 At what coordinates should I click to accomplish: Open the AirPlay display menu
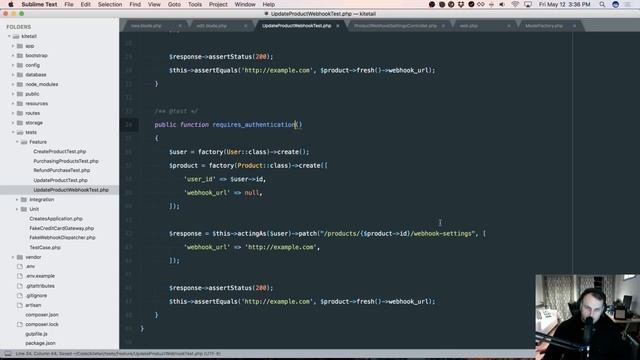click(528, 4)
